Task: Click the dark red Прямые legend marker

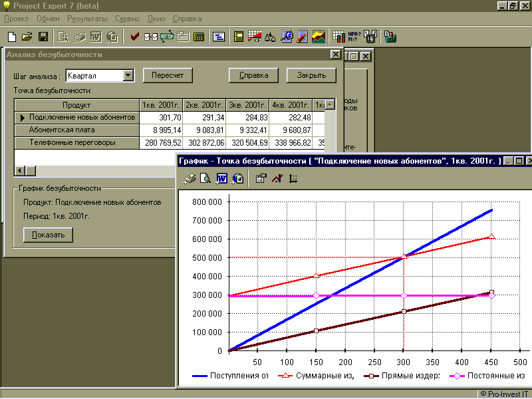Action: coord(371,376)
